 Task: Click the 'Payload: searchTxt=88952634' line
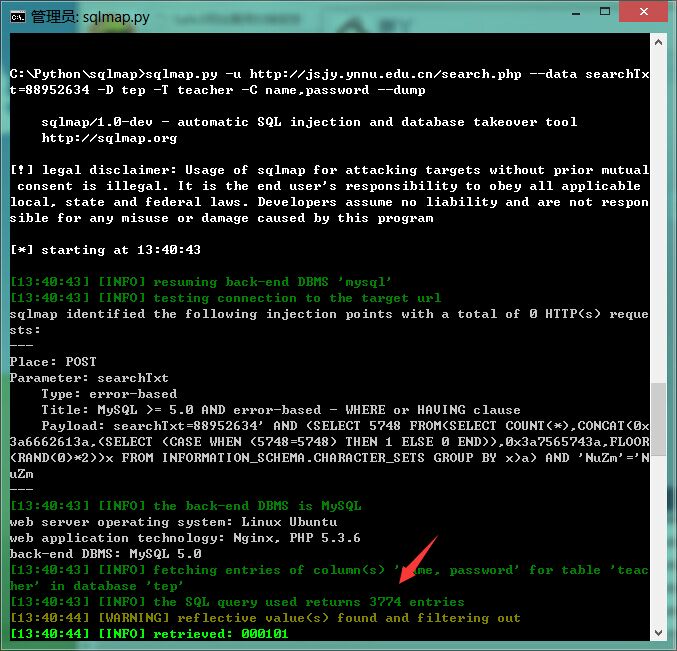coord(345,426)
